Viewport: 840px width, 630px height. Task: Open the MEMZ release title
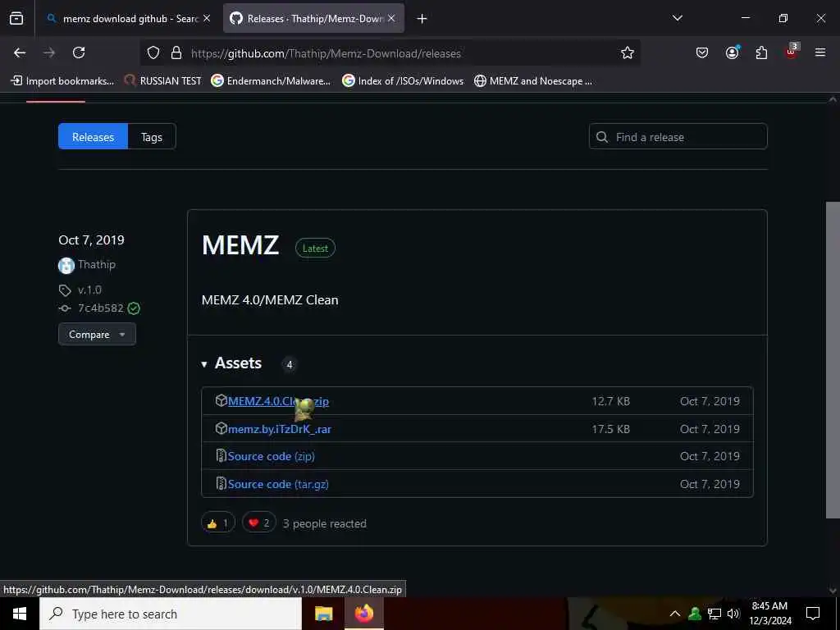coord(240,244)
